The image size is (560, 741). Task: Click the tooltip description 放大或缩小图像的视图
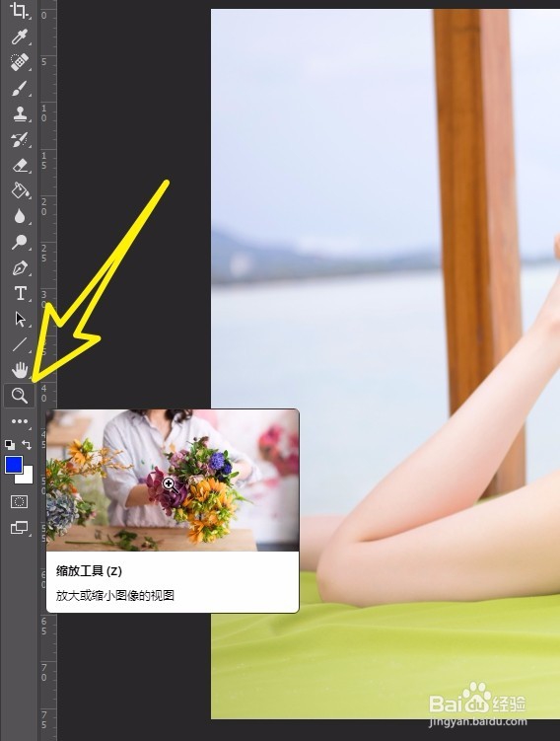(x=115, y=595)
